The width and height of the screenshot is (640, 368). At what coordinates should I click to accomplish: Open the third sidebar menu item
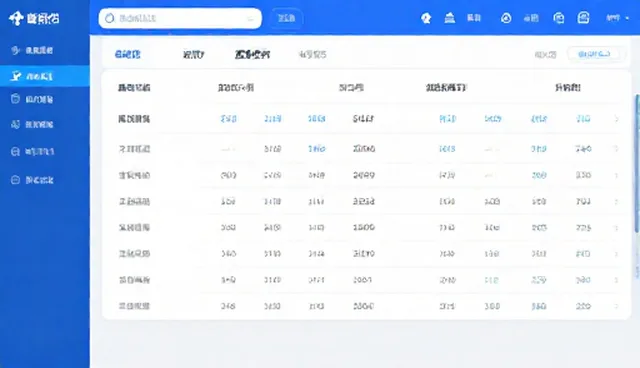click(45, 99)
